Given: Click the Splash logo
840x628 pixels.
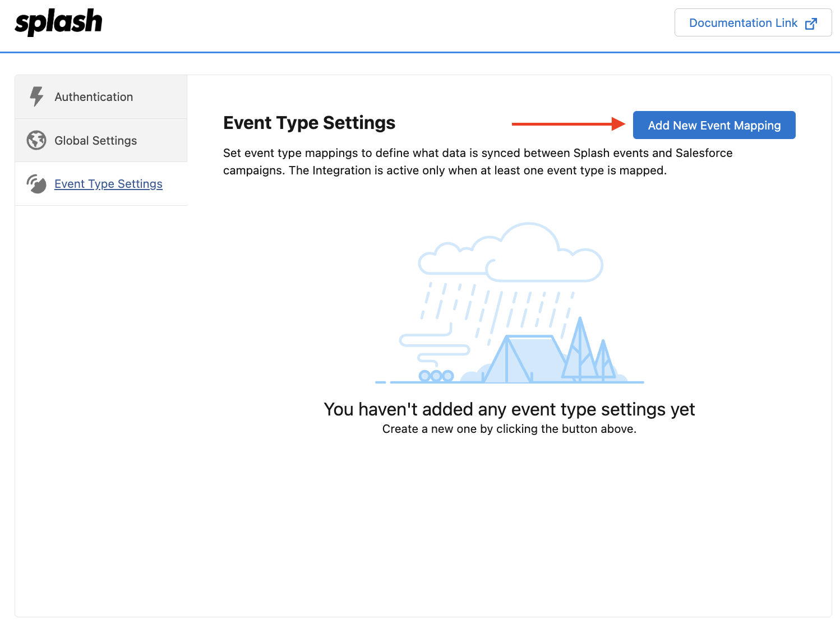Looking at the screenshot, I should (58, 22).
